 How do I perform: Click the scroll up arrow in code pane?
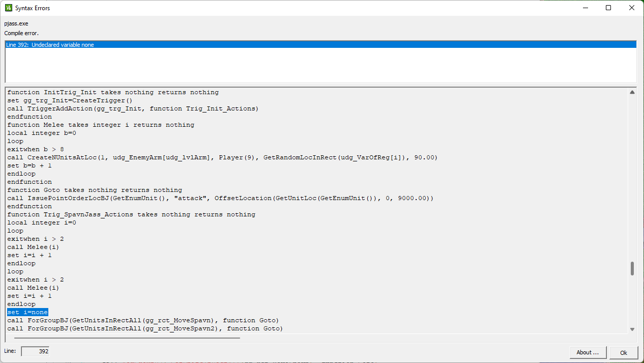coord(632,93)
